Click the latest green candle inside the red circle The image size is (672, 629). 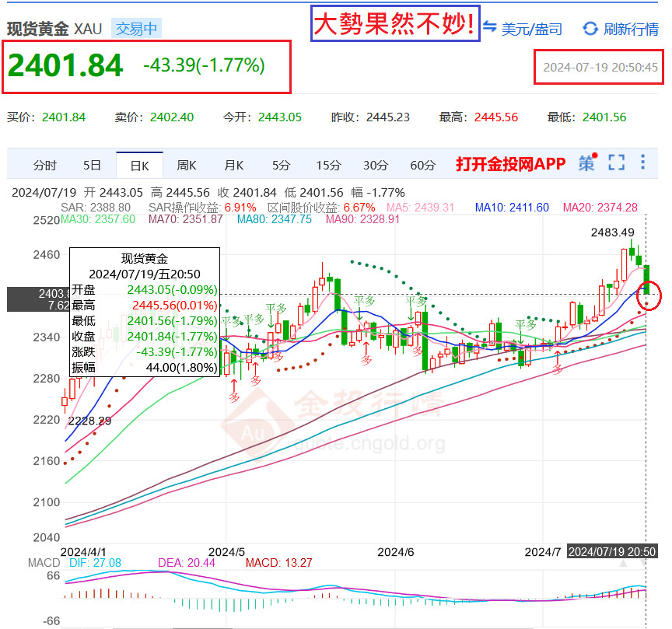646,279
